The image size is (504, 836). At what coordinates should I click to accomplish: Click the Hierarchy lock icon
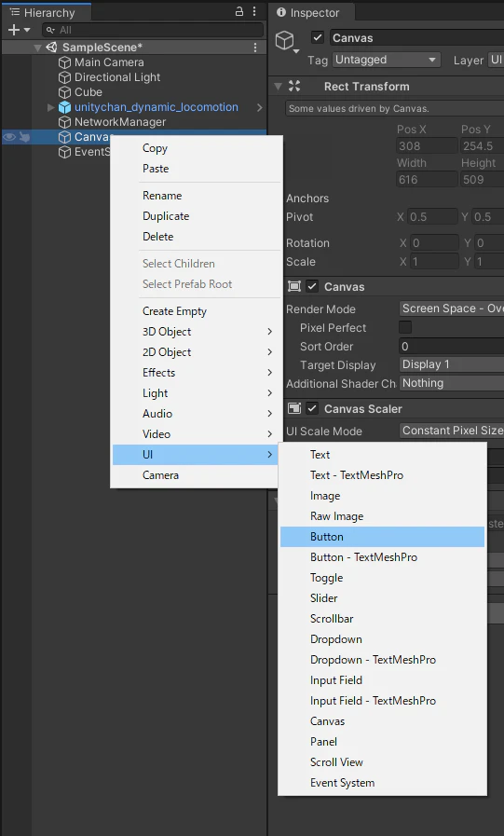click(239, 12)
